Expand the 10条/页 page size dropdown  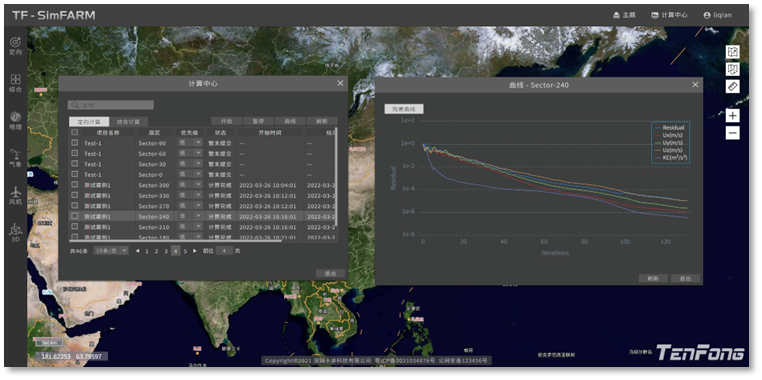tap(111, 251)
